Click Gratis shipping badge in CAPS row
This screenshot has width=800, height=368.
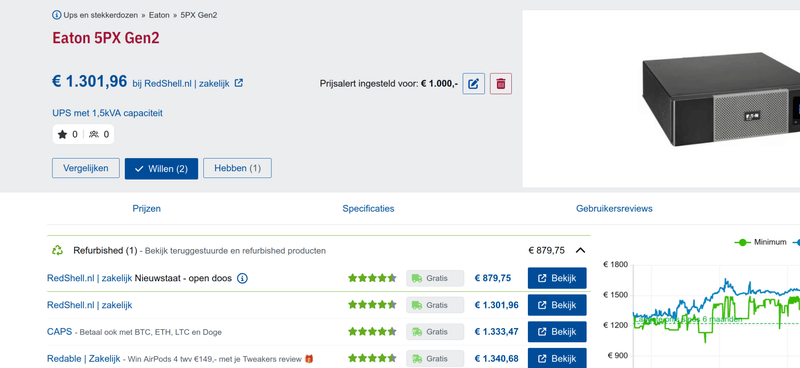pos(435,332)
